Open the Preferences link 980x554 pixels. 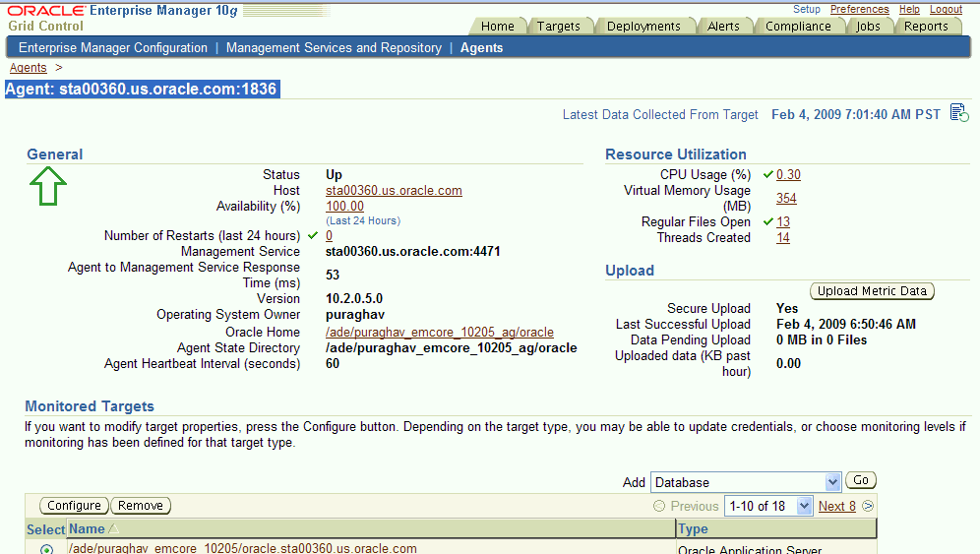[859, 10]
